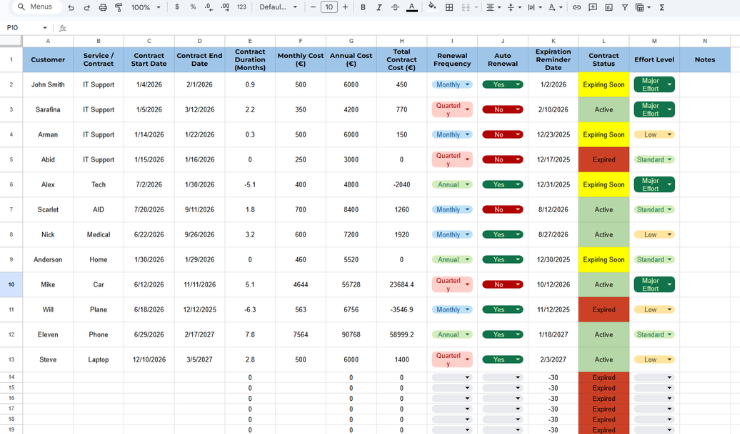Open the Default font dropdown
This screenshot has height=434, width=740.
[x=278, y=7]
